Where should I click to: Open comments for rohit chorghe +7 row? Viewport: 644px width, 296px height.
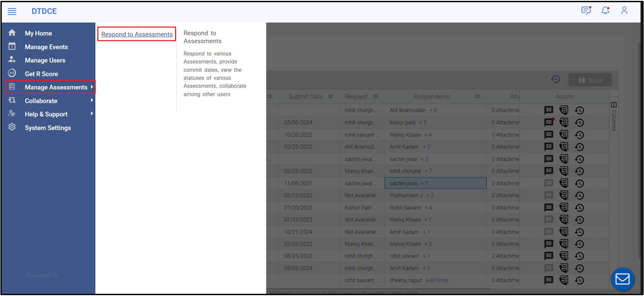click(549, 171)
